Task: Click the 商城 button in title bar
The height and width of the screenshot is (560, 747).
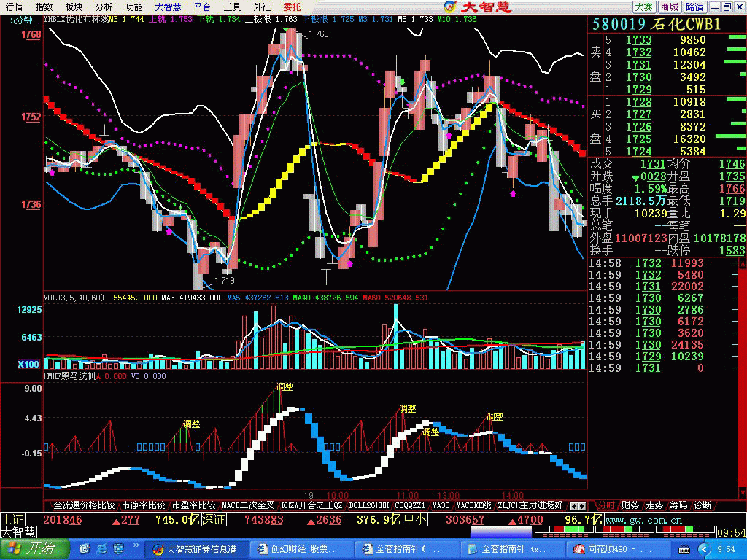Action: (670, 7)
